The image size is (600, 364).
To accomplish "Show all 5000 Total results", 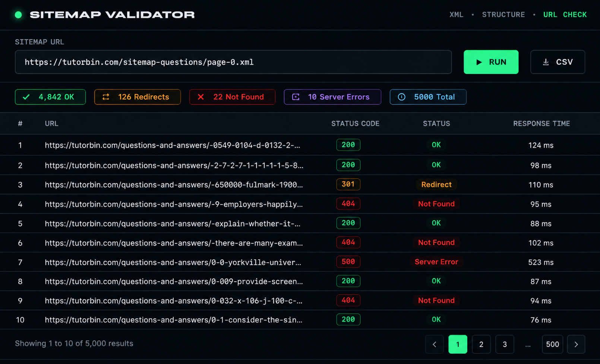I will pos(428,97).
